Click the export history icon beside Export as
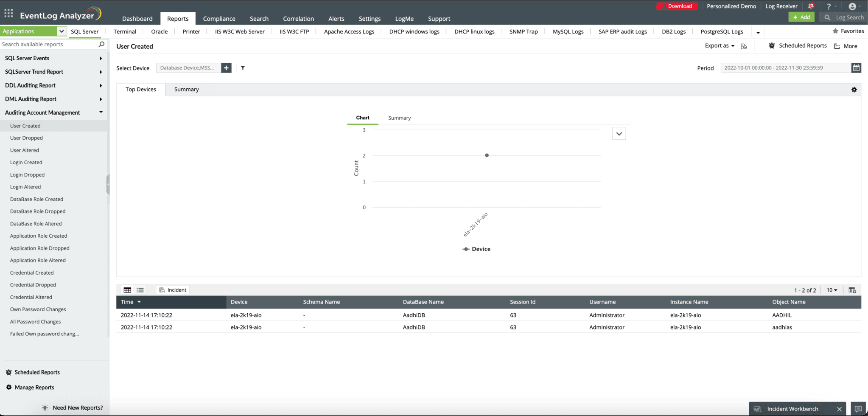Image resolution: width=868 pixels, height=416 pixels. click(744, 46)
